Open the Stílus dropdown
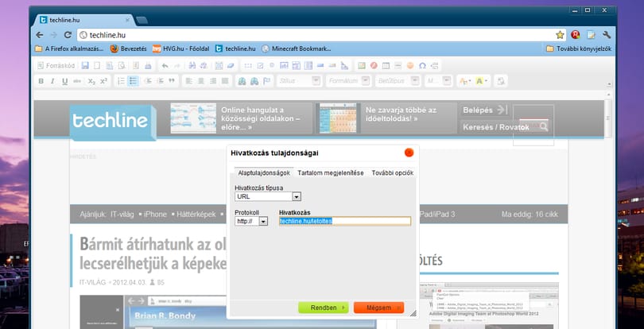644x329 pixels. 299,81
